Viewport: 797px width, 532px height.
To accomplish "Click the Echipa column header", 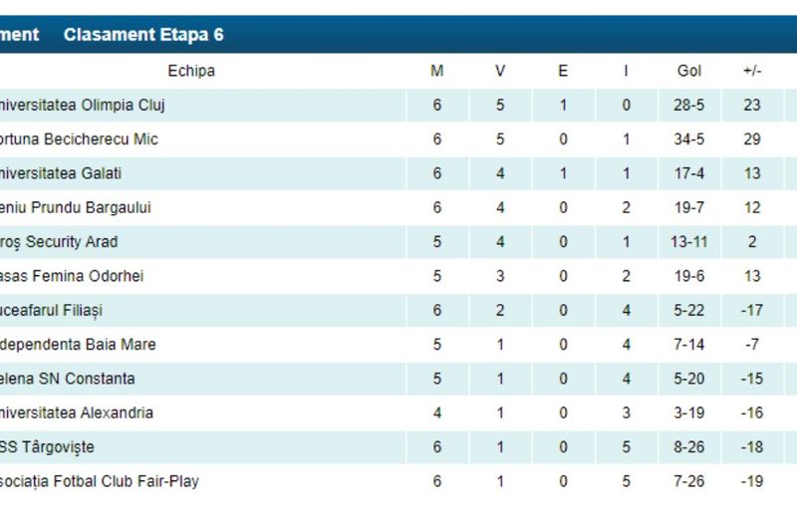I will pyautogui.click(x=191, y=71).
